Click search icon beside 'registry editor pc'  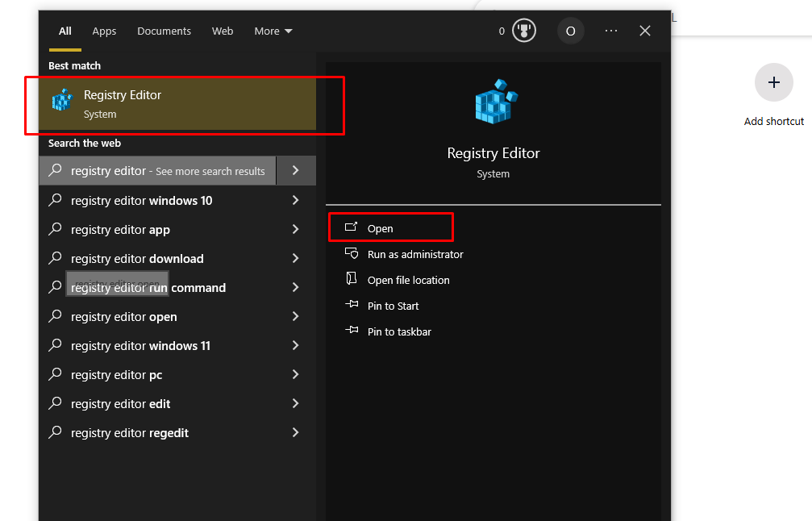(x=55, y=374)
